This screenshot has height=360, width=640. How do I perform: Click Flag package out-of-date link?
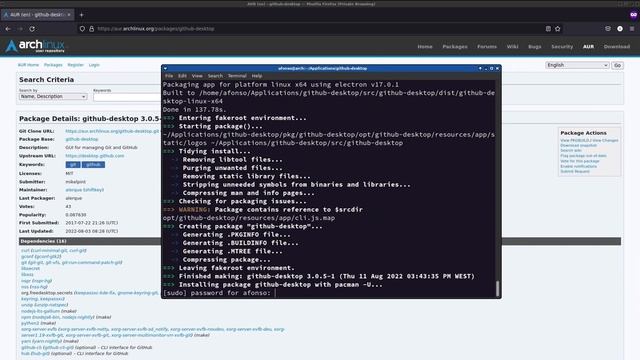(x=583, y=156)
